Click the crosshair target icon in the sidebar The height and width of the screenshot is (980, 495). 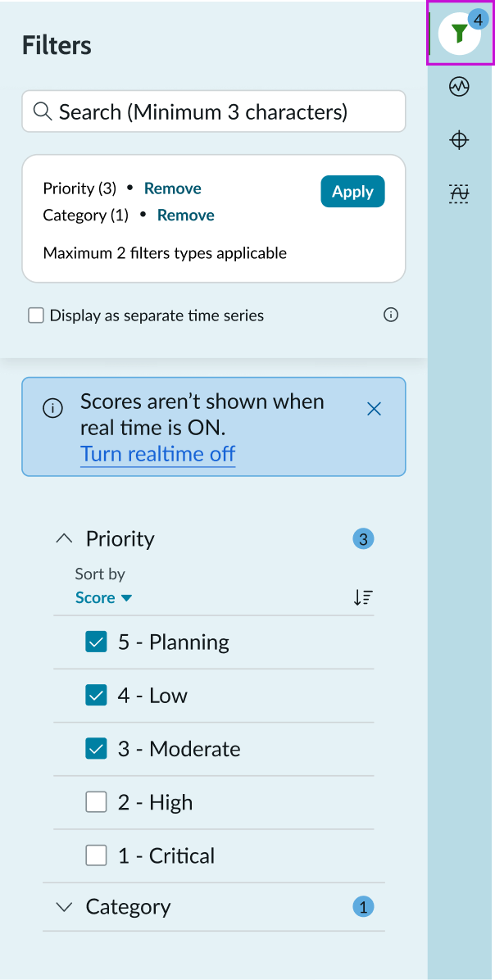click(x=459, y=140)
